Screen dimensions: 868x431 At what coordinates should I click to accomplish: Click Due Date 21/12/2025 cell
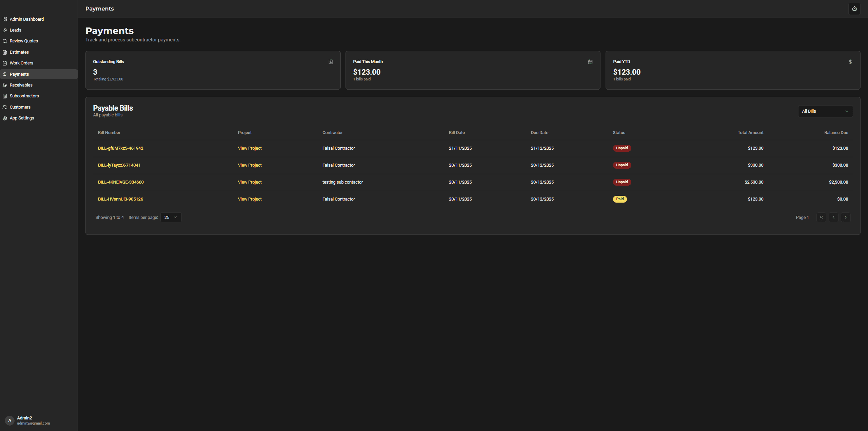[542, 148]
